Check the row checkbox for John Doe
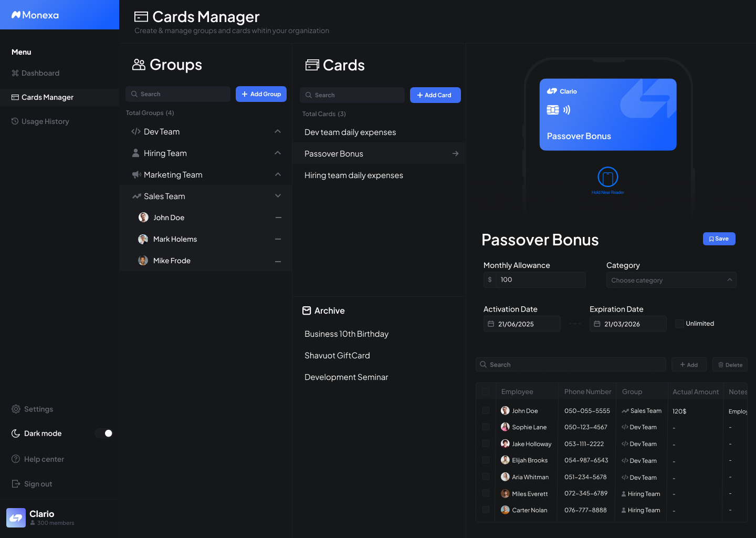The width and height of the screenshot is (756, 538). (x=486, y=410)
